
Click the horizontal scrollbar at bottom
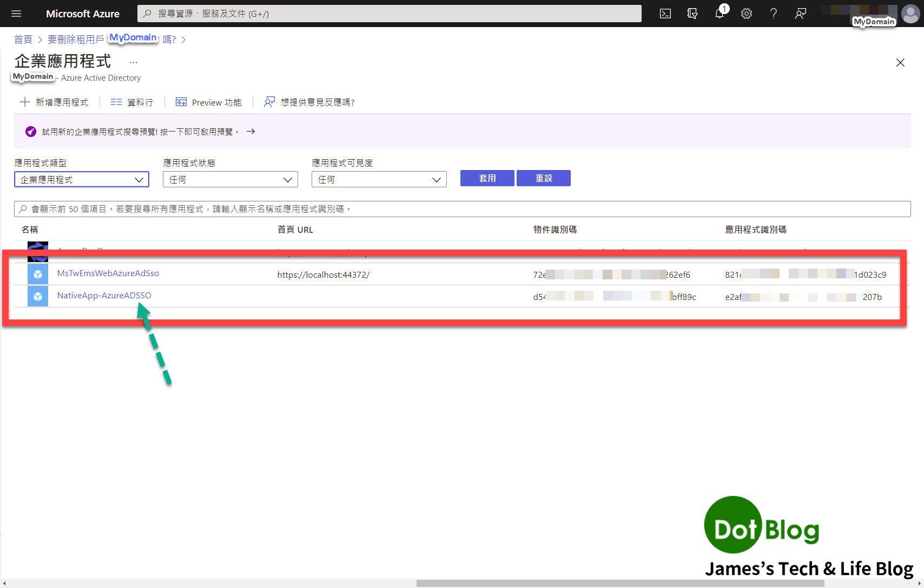tap(620, 584)
